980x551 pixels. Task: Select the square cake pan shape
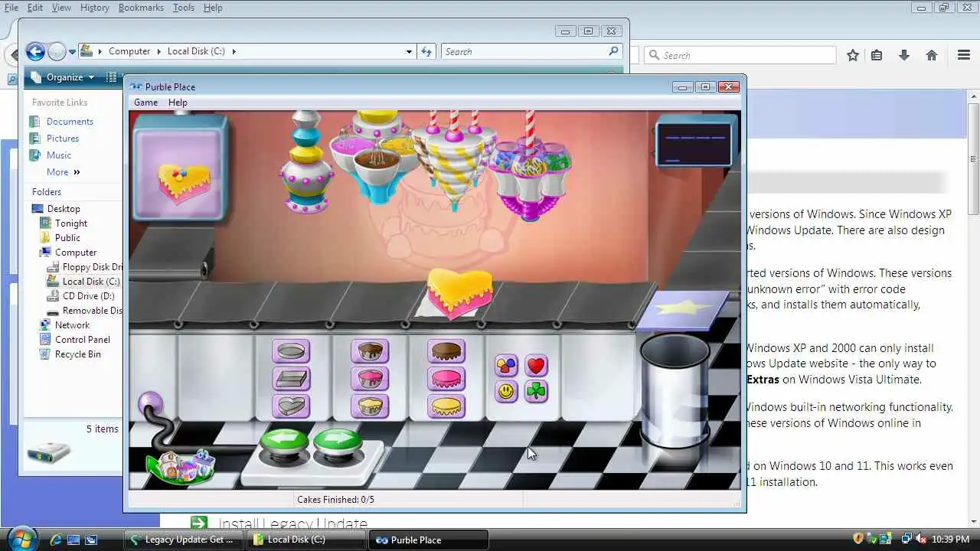[x=291, y=378]
